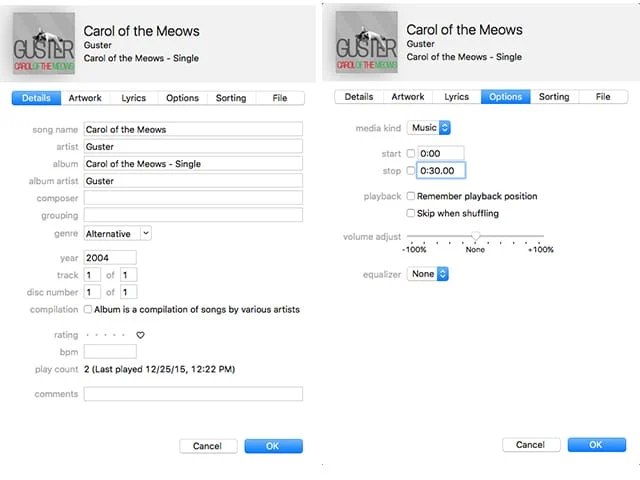Click the volume adjust slider knob
Viewport: 640px width, 480px height.
[x=476, y=236]
